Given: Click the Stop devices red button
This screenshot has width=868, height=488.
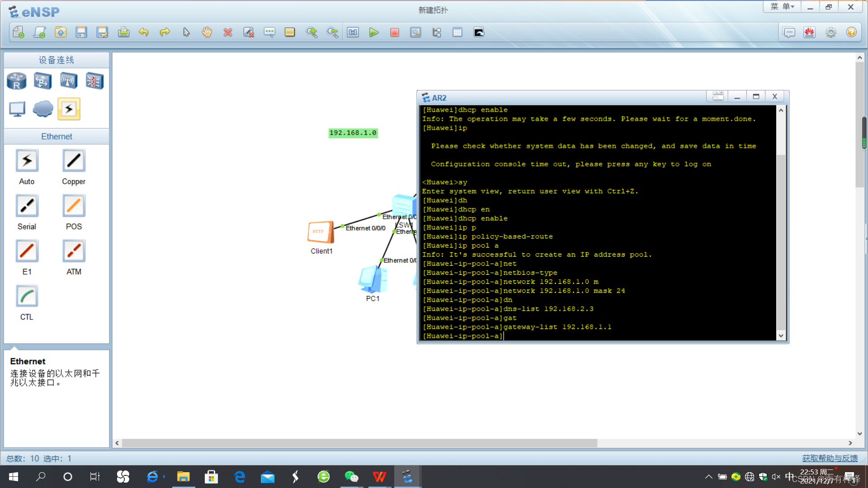Looking at the screenshot, I should [394, 33].
